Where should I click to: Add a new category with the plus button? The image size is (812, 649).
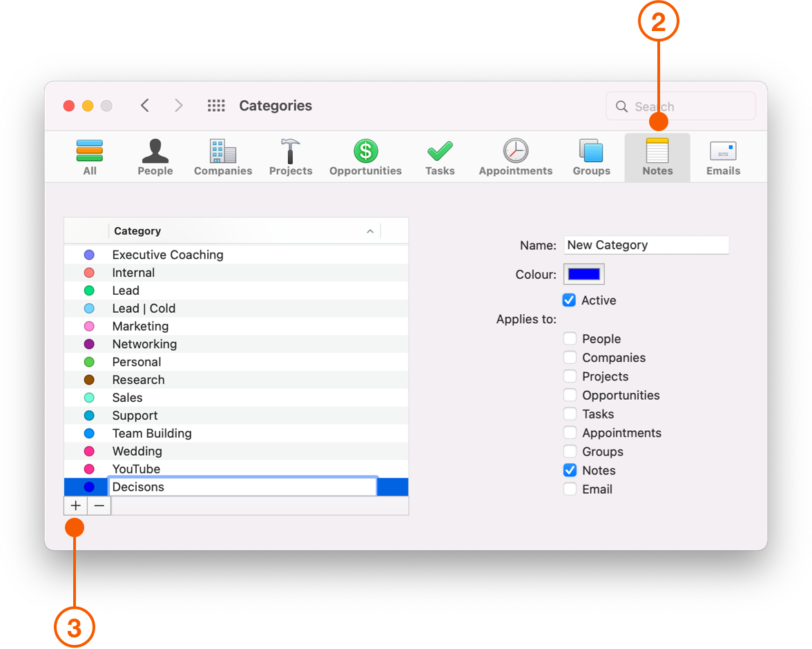coord(75,505)
